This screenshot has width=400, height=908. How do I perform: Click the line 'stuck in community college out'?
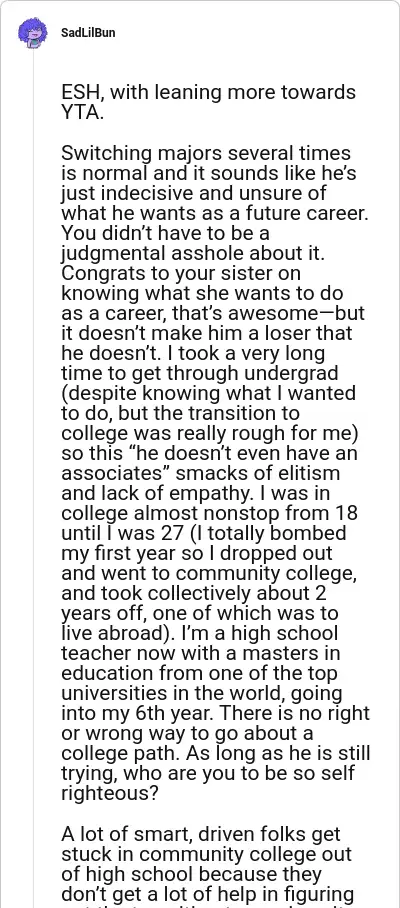coord(207,854)
